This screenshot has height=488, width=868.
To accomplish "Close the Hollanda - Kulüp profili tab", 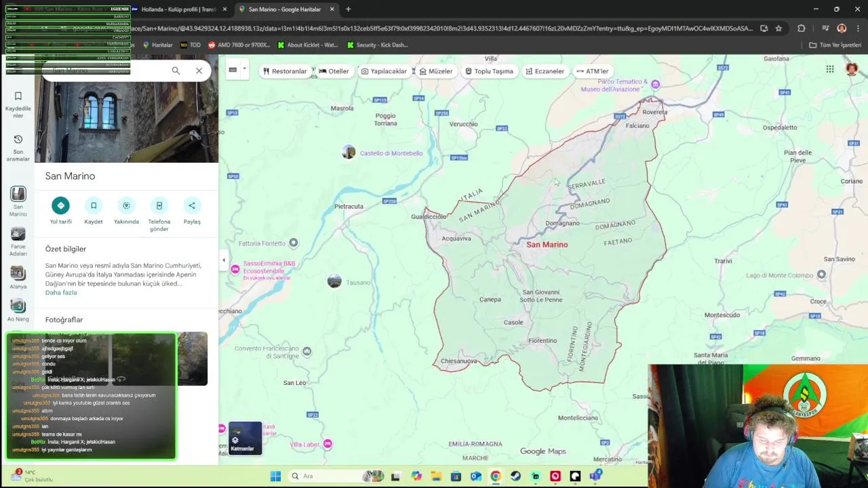I will coord(224,9).
